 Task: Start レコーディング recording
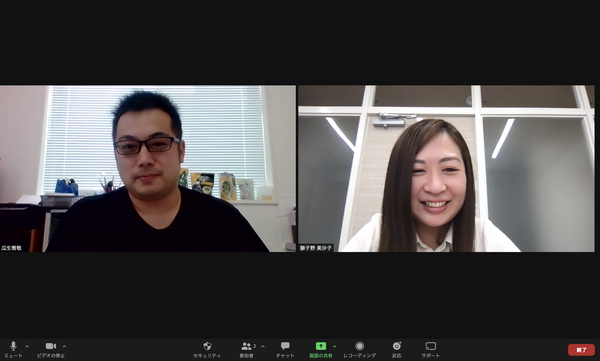coord(359,350)
